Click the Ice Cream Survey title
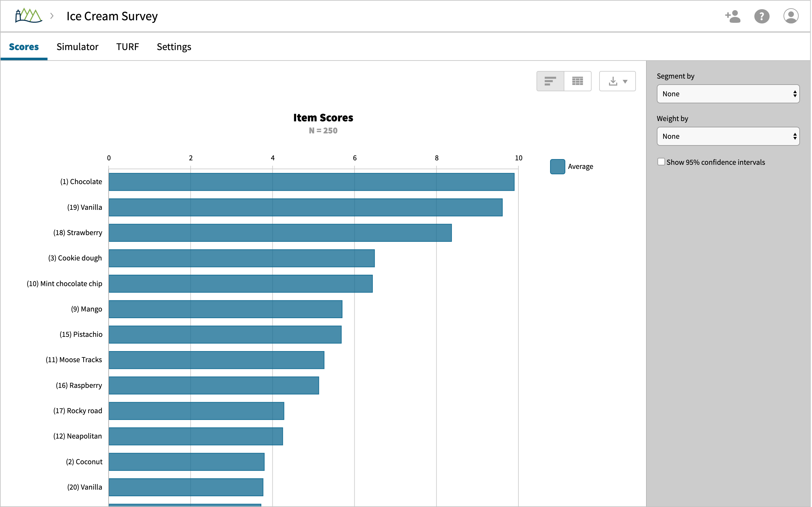Screen dimensions: 812x507 (112, 16)
